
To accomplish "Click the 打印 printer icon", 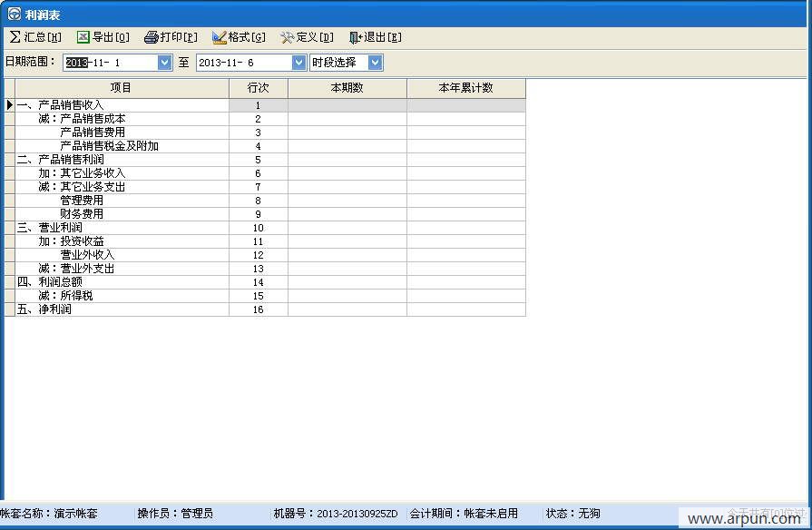I will pyautogui.click(x=151, y=37).
